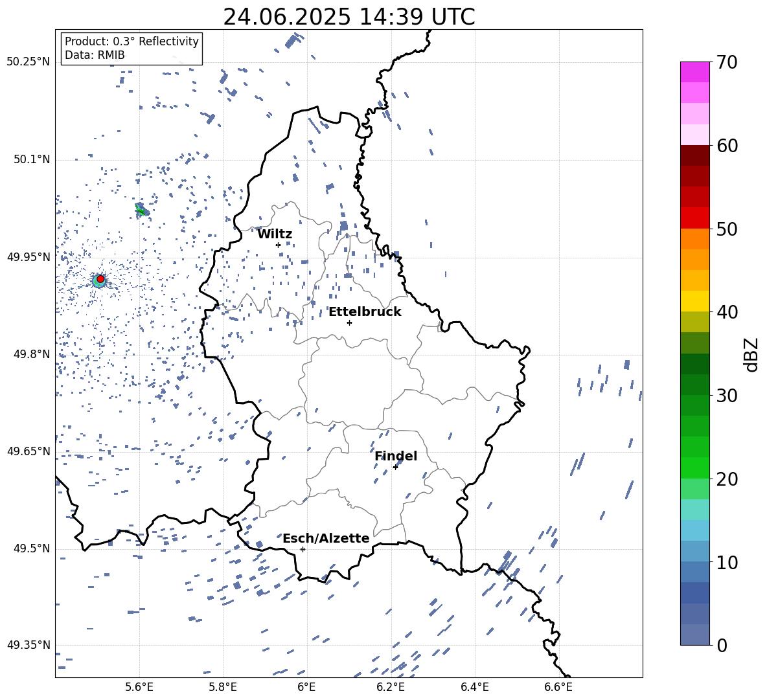Click the Esch/Alzette city label
The width and height of the screenshot is (767, 700).
click(326, 538)
